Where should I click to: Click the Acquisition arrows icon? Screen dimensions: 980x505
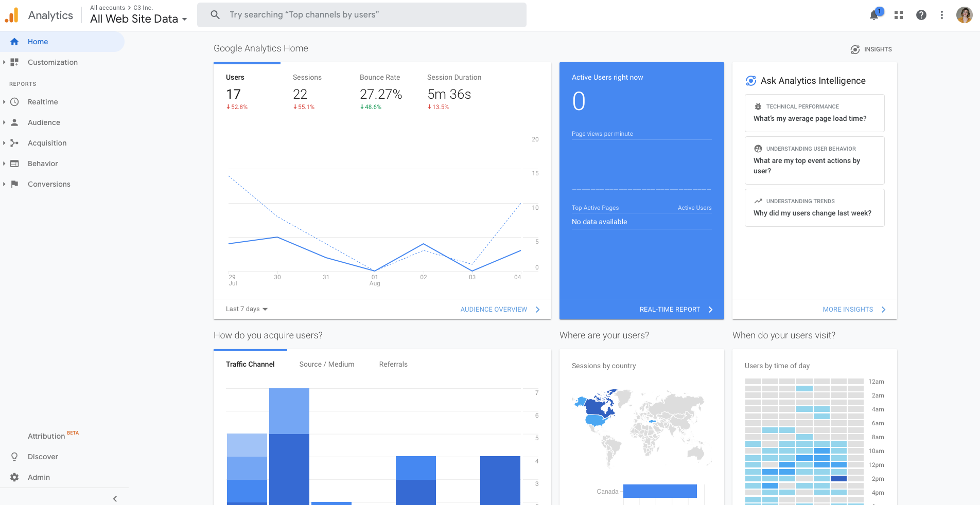pos(14,143)
